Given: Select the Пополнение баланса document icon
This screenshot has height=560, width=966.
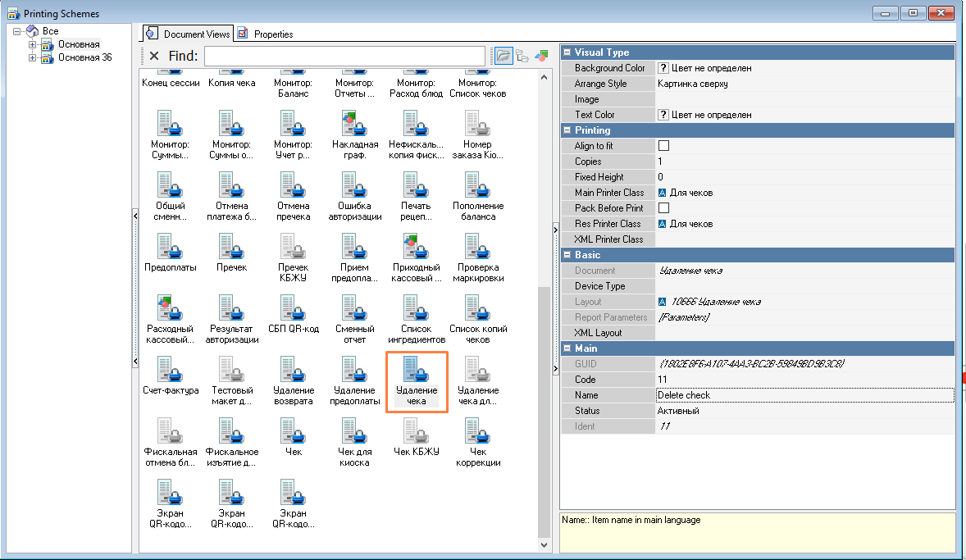Looking at the screenshot, I should tap(478, 184).
